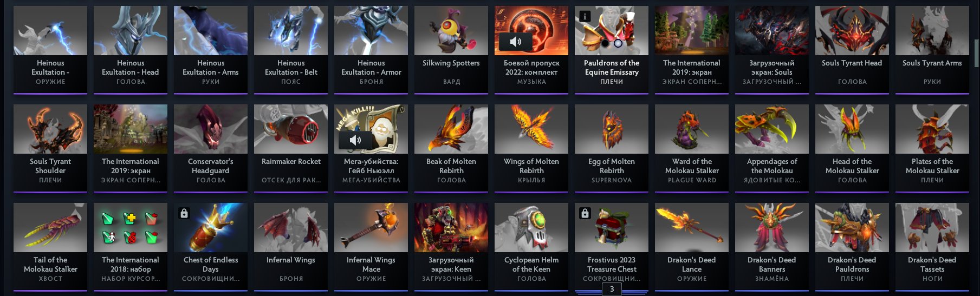Select Souls Tyrant Head item
This screenshot has width=980, height=296.
click(852, 50)
